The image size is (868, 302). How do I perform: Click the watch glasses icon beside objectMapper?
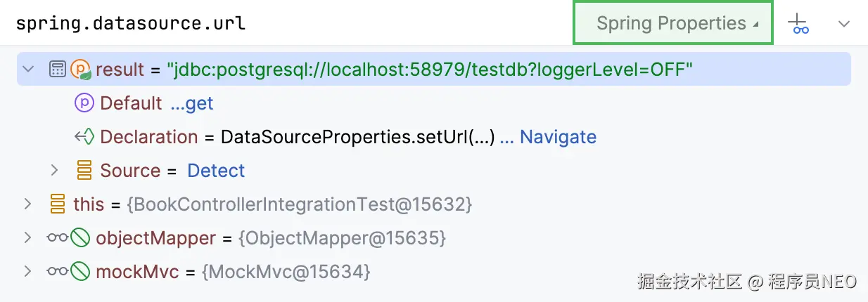tap(58, 238)
